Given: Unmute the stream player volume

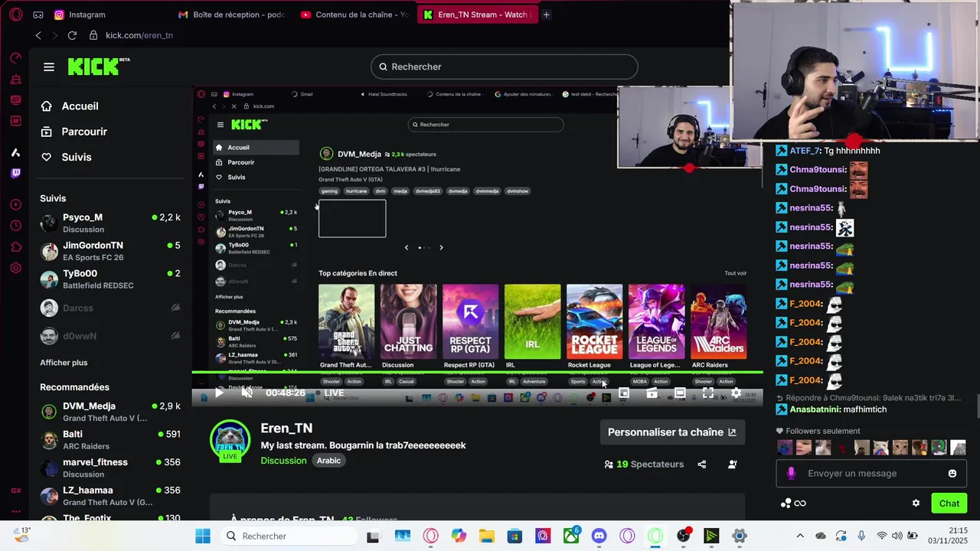Looking at the screenshot, I should 247,393.
